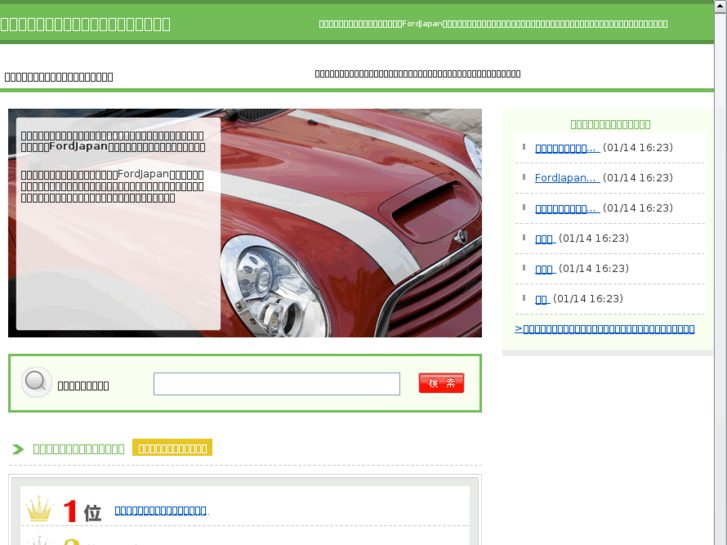727x545 pixels.
Task: Click the site title in green header
Action: pos(86,24)
